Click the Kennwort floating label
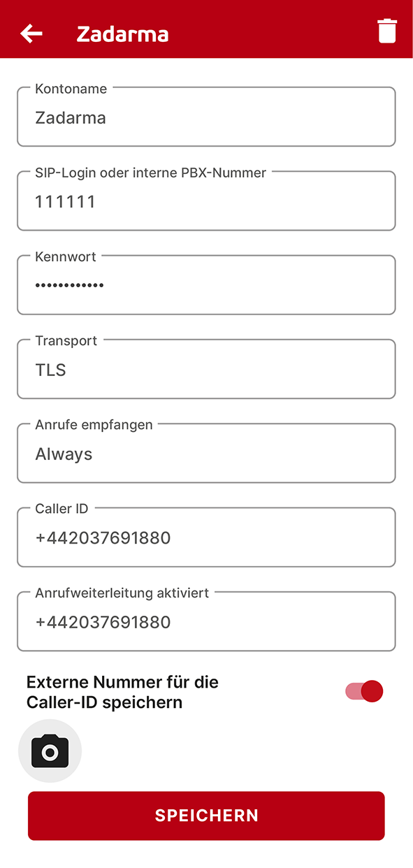The height and width of the screenshot is (868, 413). 66,257
